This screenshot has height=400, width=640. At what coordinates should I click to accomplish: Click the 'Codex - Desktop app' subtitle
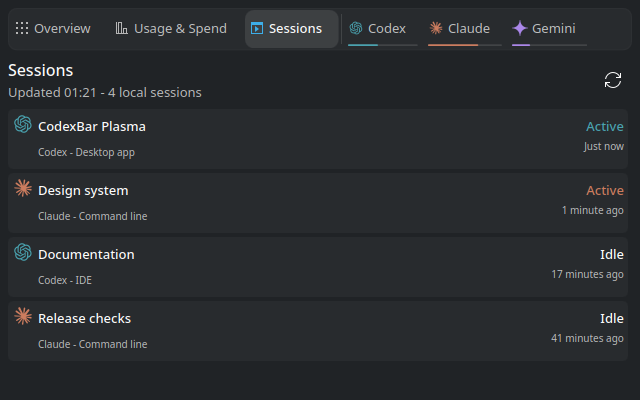pyautogui.click(x=86, y=152)
